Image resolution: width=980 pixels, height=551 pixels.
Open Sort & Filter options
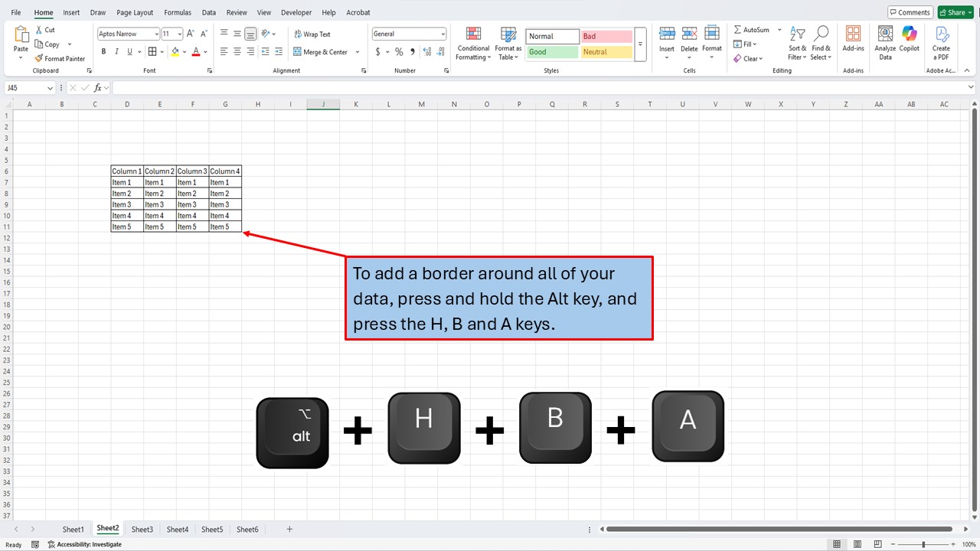point(796,44)
